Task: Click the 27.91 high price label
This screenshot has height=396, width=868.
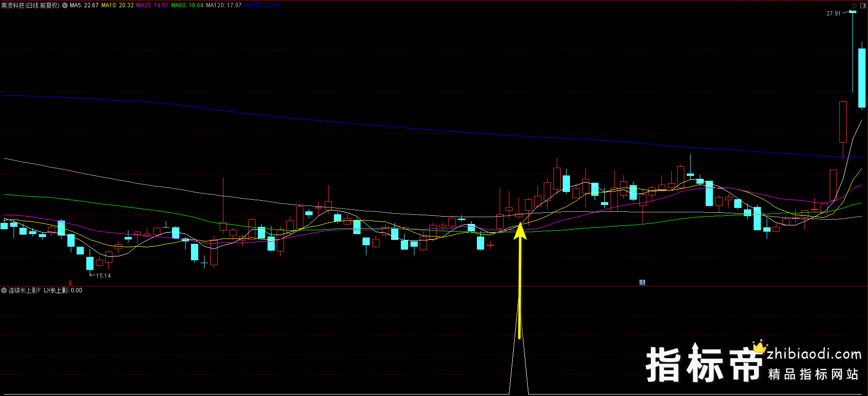Action: (834, 14)
